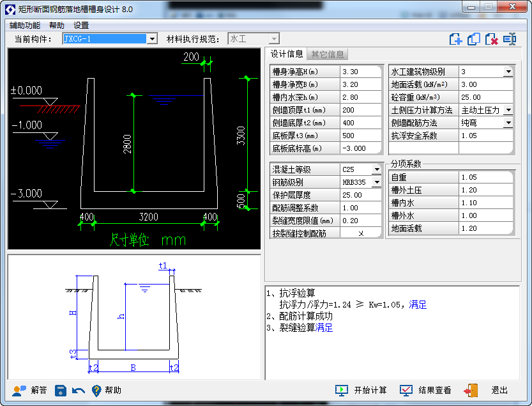Screen dimensions: 532x406
Task: Expand the 钢筋级别 HRB335 dropdown
Action: coord(377,182)
